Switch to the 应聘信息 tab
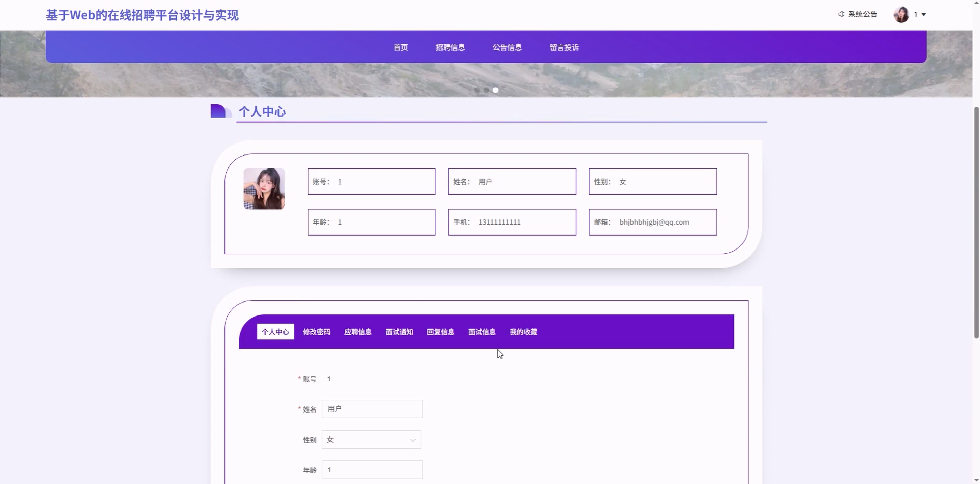 click(x=358, y=332)
